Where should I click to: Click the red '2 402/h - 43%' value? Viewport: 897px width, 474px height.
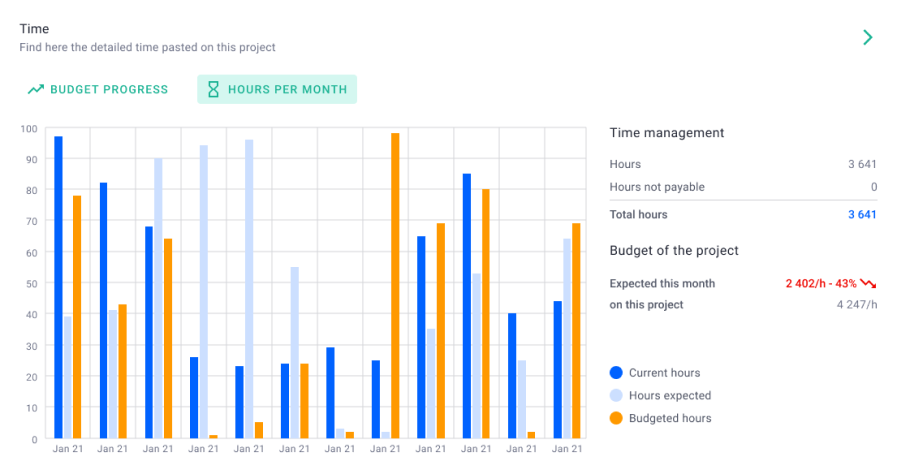(x=821, y=284)
